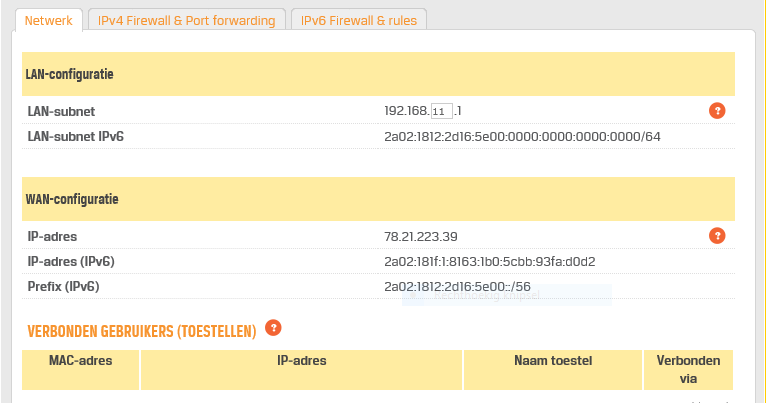Select the Naam toestel column header

tap(553, 370)
